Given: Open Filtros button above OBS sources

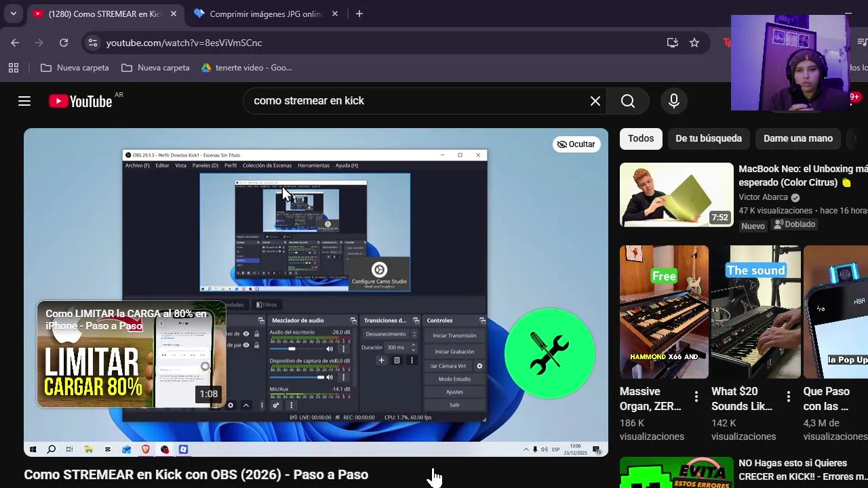Looking at the screenshot, I should [266, 305].
